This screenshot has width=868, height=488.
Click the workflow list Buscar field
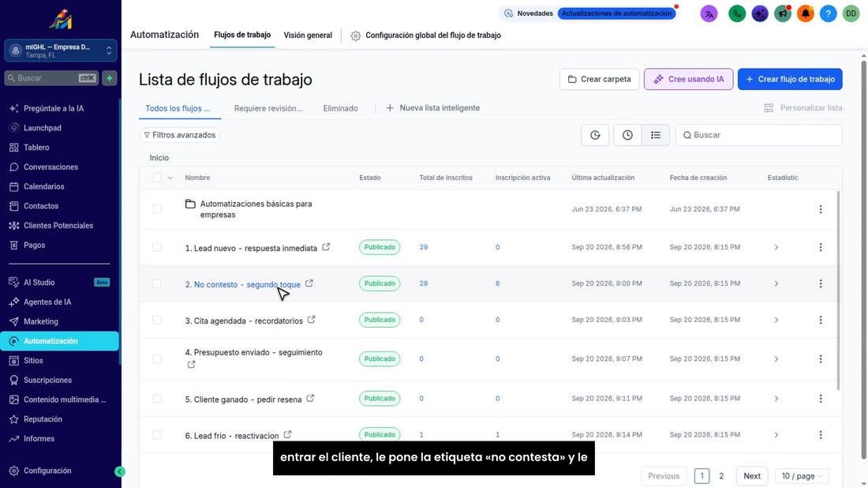(759, 135)
